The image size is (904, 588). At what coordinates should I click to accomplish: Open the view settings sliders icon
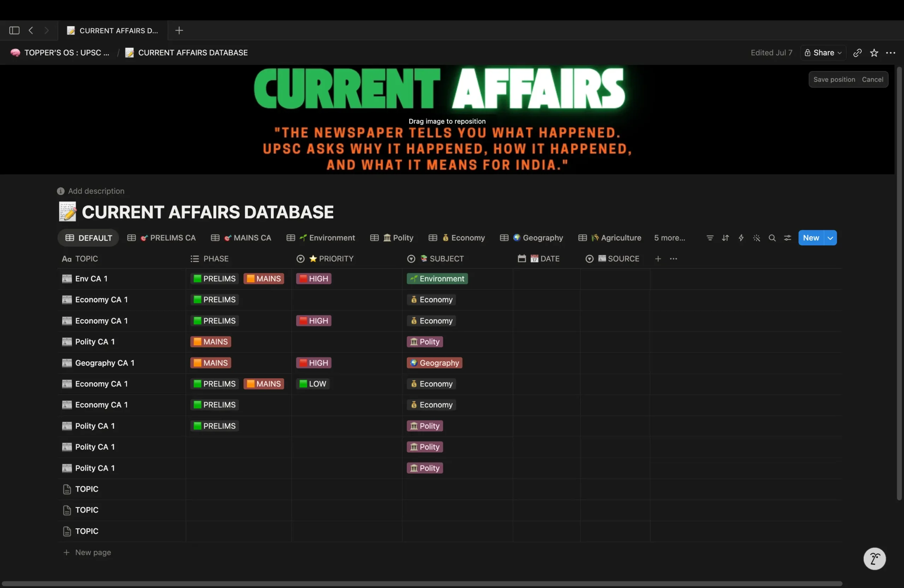pyautogui.click(x=788, y=238)
